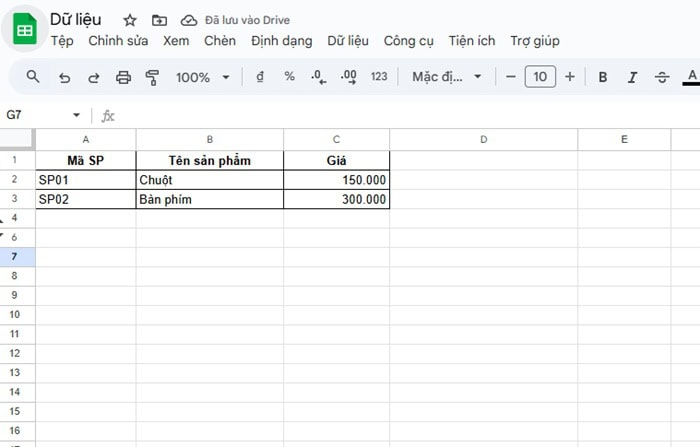
Task: Click the Đã lưu vào Drive status
Action: pyautogui.click(x=247, y=20)
